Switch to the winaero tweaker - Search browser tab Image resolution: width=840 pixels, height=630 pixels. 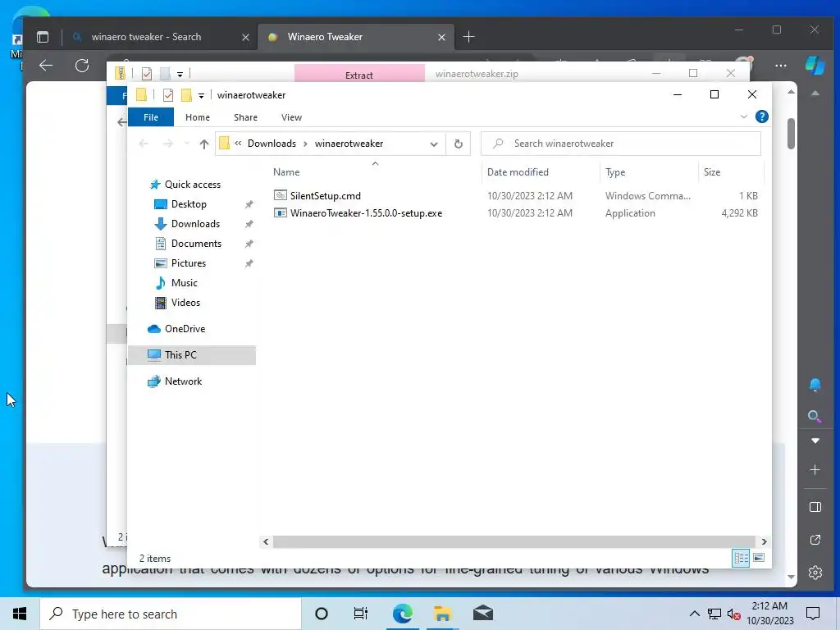146,37
